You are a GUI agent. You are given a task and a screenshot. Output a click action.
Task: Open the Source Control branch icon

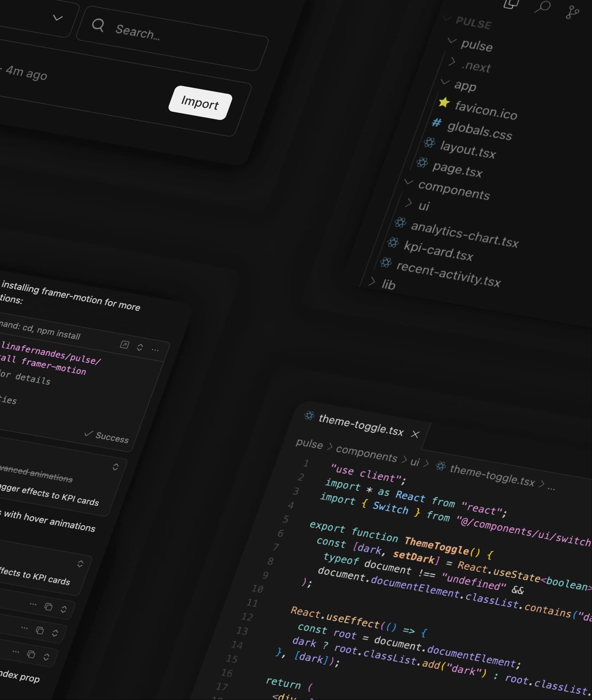click(x=572, y=12)
